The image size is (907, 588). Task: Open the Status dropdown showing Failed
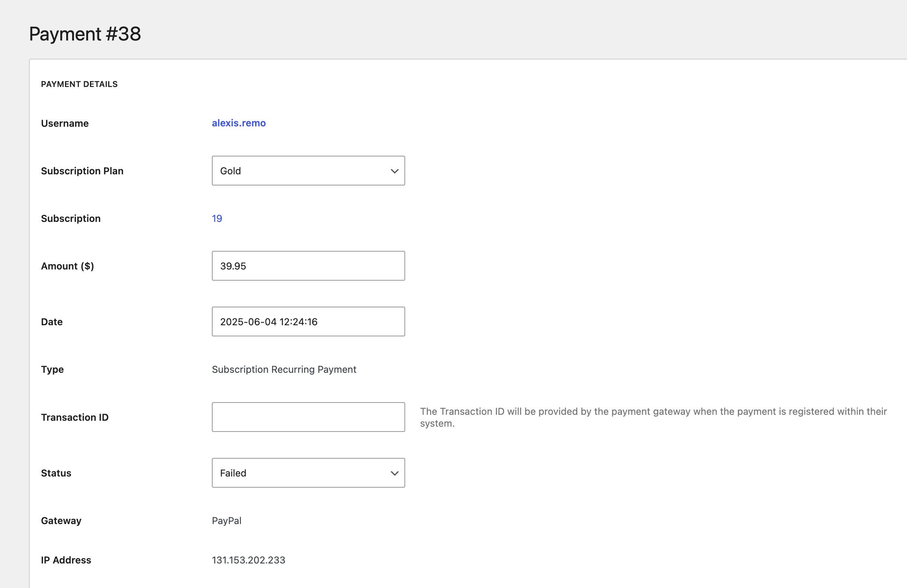(308, 473)
